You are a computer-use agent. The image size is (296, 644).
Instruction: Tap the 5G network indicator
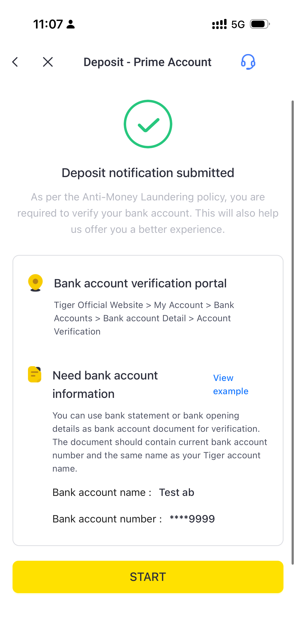click(x=238, y=25)
